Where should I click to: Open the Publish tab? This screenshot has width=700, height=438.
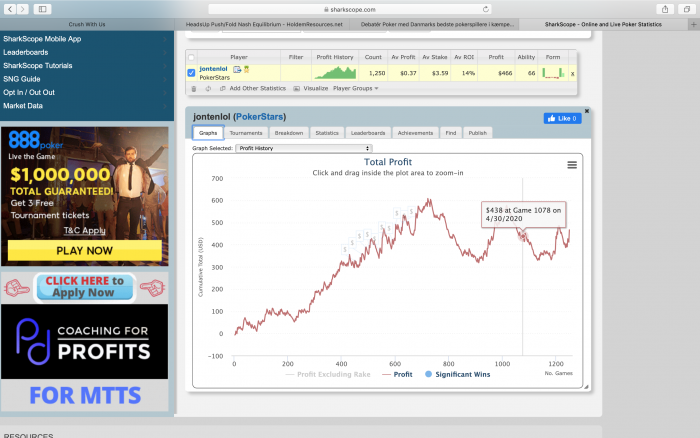[x=478, y=133]
